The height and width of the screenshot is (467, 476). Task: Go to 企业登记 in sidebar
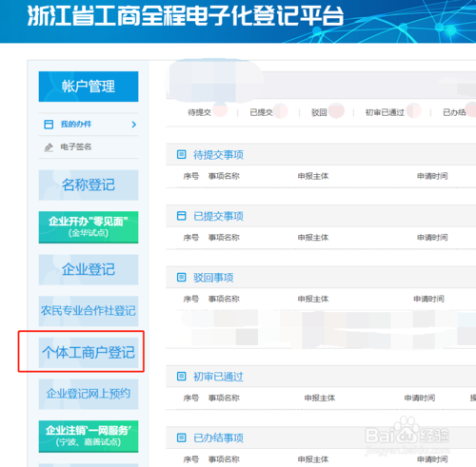tap(89, 270)
